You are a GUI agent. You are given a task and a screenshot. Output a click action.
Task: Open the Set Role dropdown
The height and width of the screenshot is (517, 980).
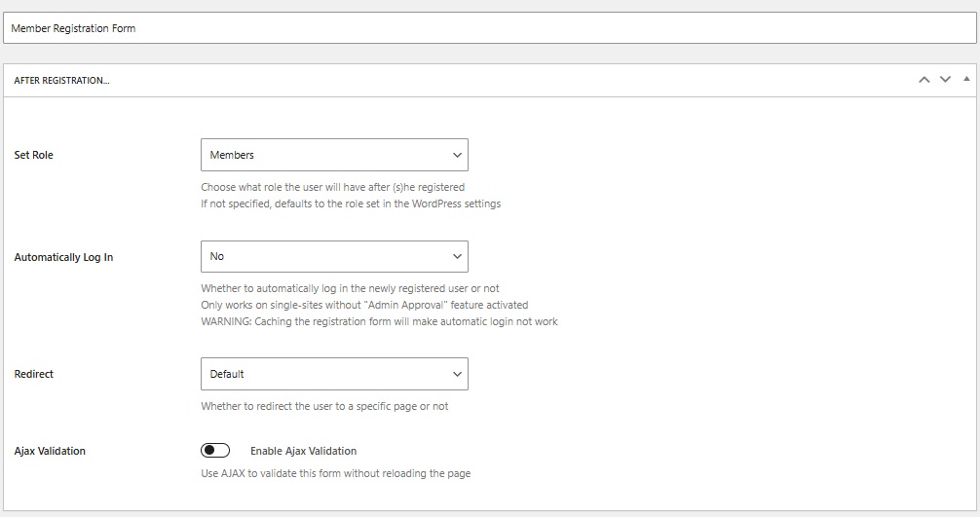point(334,155)
